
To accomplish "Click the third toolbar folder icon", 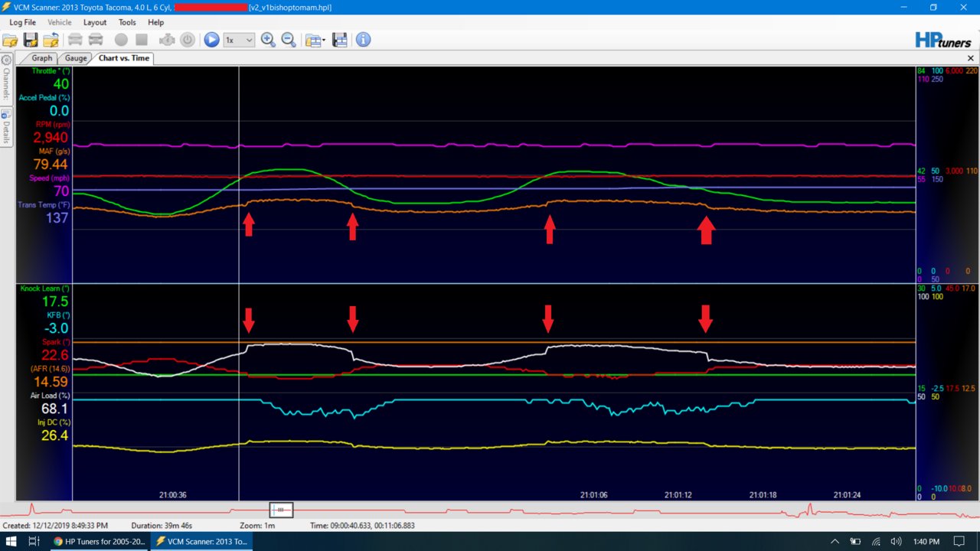I will (x=51, y=40).
